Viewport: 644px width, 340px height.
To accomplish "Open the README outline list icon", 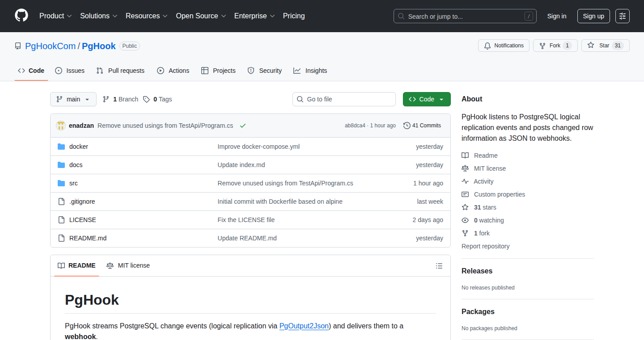I will point(439,266).
